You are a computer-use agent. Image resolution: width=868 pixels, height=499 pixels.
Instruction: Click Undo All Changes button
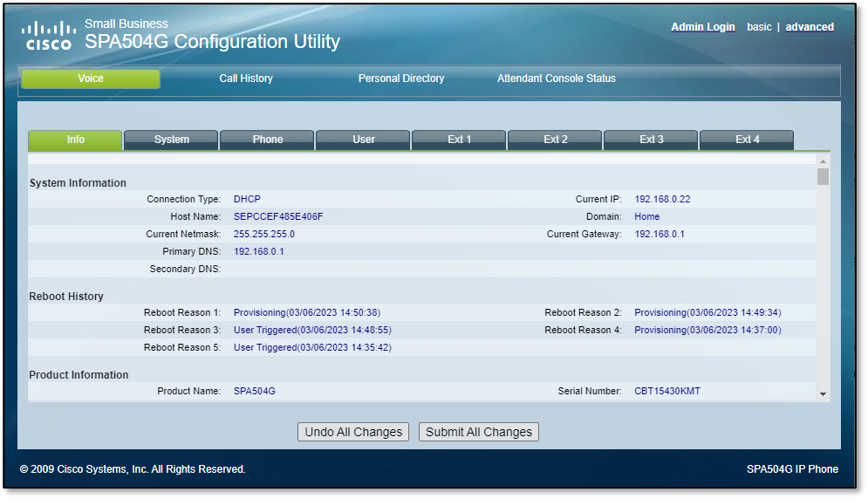(353, 432)
